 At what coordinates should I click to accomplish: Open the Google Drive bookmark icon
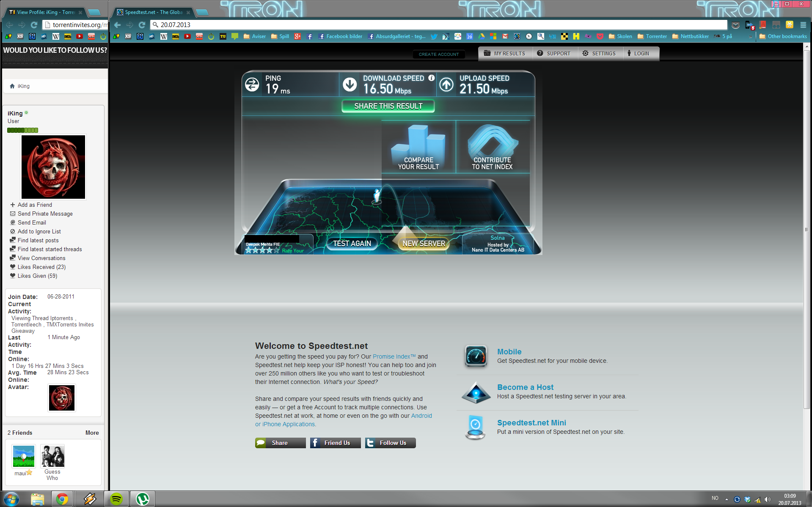(x=481, y=36)
